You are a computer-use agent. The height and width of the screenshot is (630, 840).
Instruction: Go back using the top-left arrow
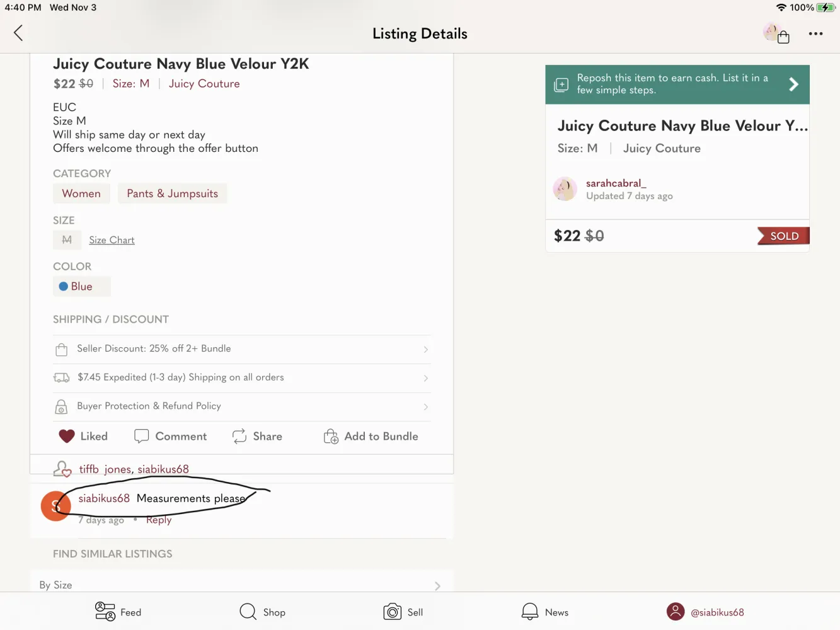point(18,33)
